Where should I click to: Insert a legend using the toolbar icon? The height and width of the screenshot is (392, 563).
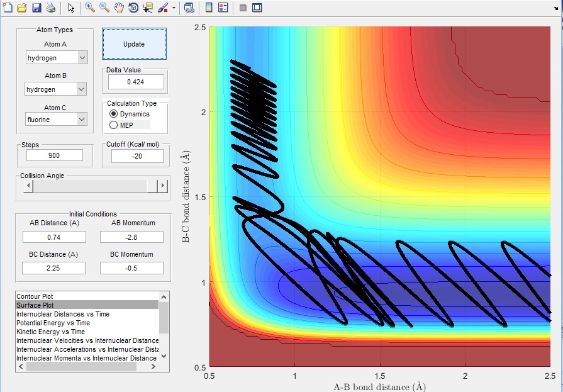pyautogui.click(x=223, y=8)
